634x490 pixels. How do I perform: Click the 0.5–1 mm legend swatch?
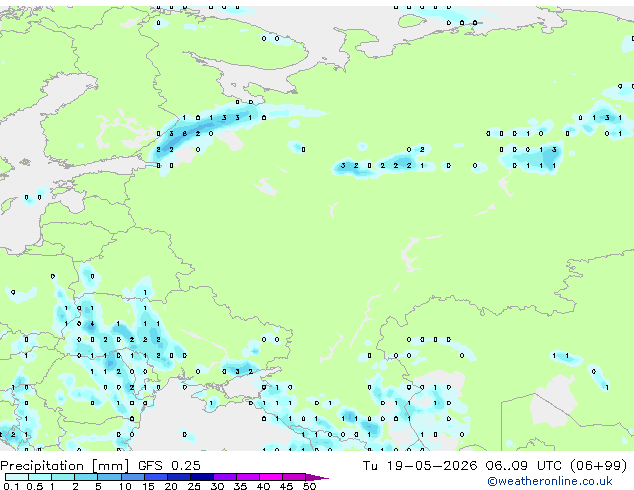coord(40,477)
